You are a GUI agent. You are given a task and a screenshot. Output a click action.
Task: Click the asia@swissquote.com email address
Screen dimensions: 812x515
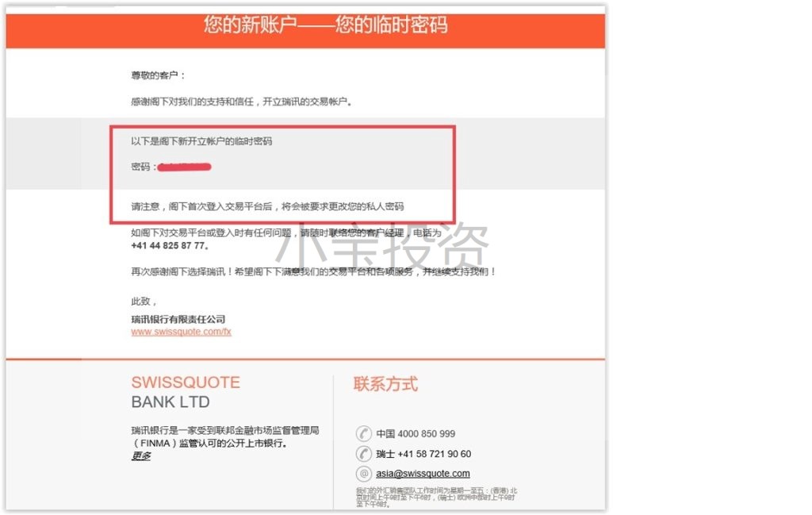pos(423,474)
